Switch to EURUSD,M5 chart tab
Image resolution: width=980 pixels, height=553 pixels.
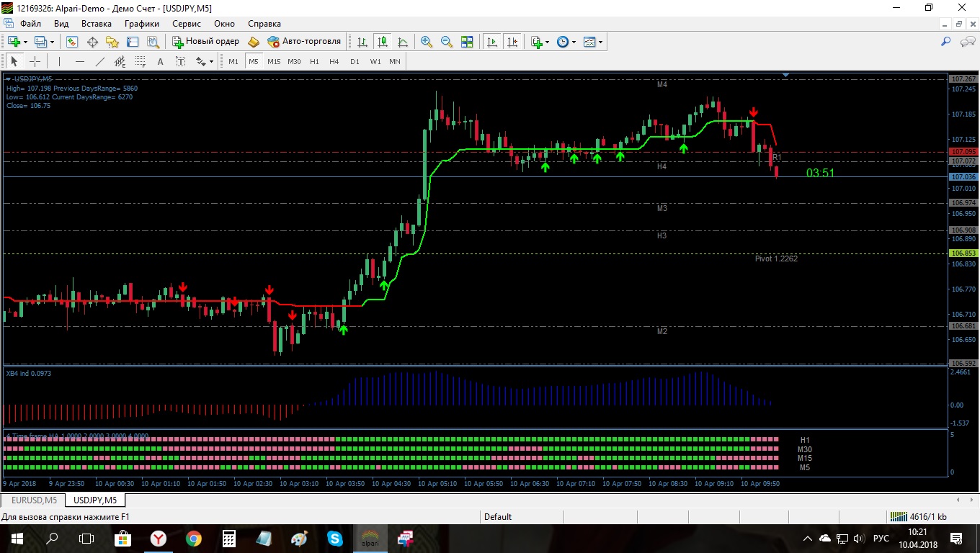[x=34, y=500]
